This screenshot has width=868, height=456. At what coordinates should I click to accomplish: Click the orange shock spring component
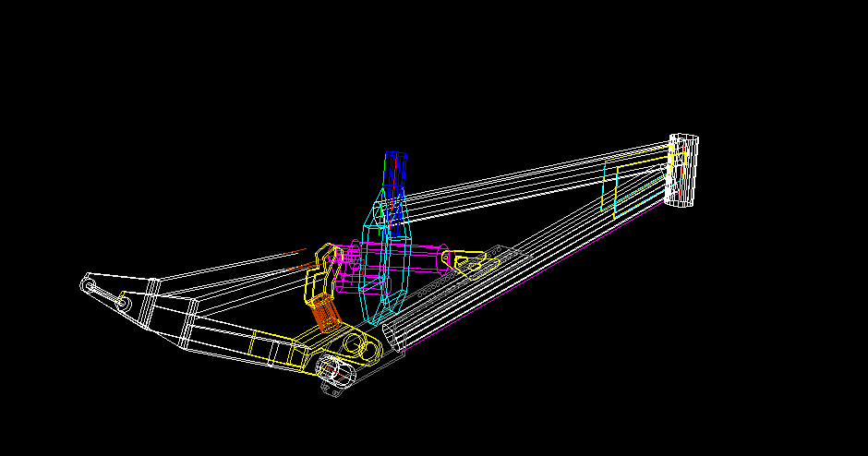[324, 316]
